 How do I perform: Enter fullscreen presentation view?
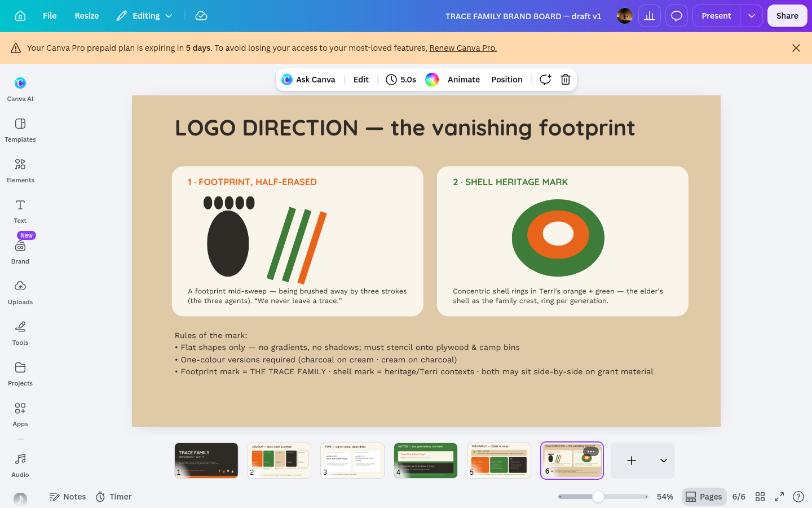tap(779, 497)
